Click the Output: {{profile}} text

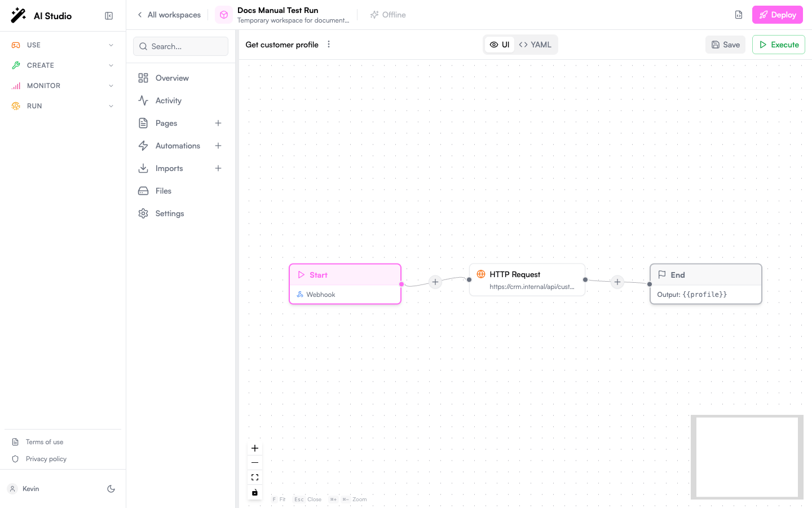692,295
